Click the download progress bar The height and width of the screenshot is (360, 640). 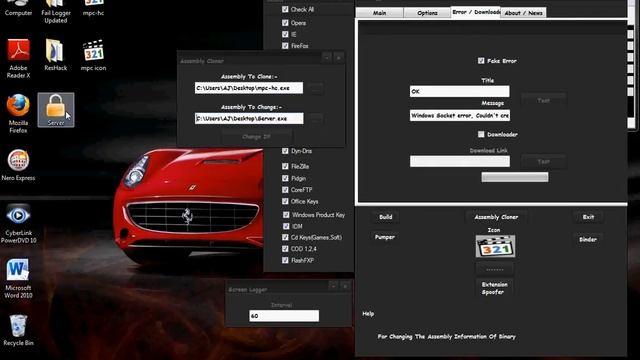[515, 177]
